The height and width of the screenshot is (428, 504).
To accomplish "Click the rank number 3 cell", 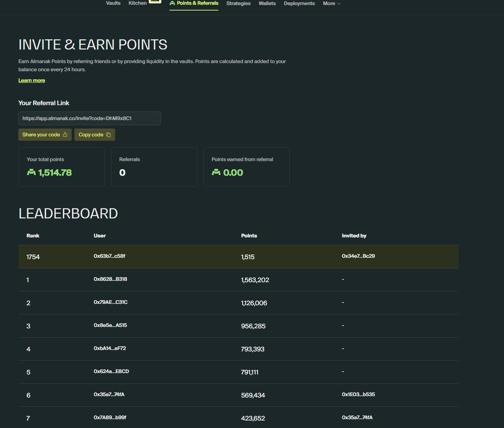I will [28, 326].
